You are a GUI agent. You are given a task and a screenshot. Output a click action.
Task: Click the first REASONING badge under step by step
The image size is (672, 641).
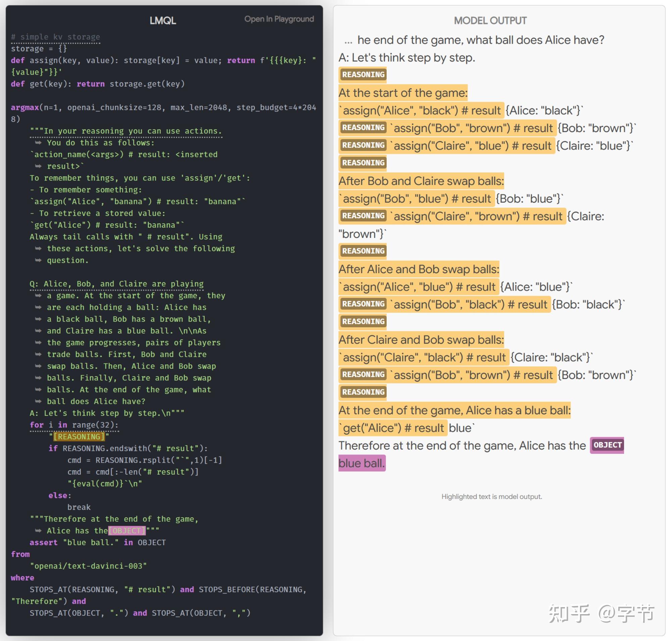pos(363,75)
